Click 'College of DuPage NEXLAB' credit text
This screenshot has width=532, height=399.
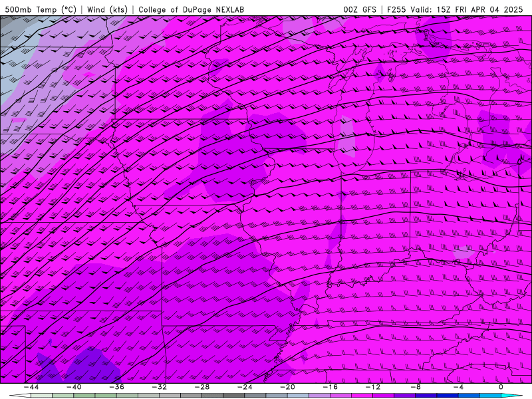[x=191, y=10]
